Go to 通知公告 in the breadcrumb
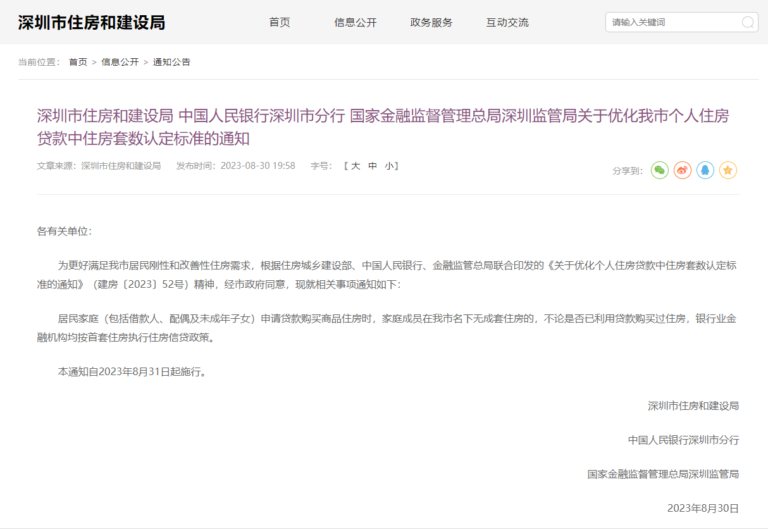This screenshot has height=532, width=768. 171,62
